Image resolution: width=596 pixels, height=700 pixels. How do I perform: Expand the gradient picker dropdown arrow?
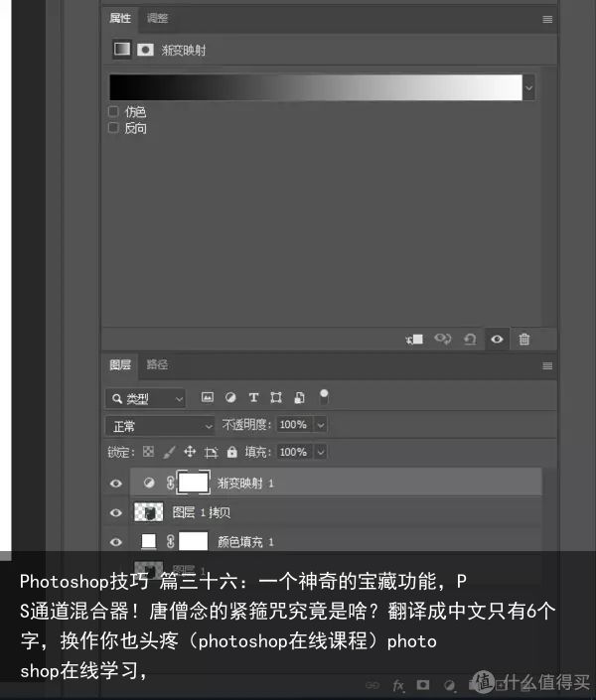click(529, 87)
